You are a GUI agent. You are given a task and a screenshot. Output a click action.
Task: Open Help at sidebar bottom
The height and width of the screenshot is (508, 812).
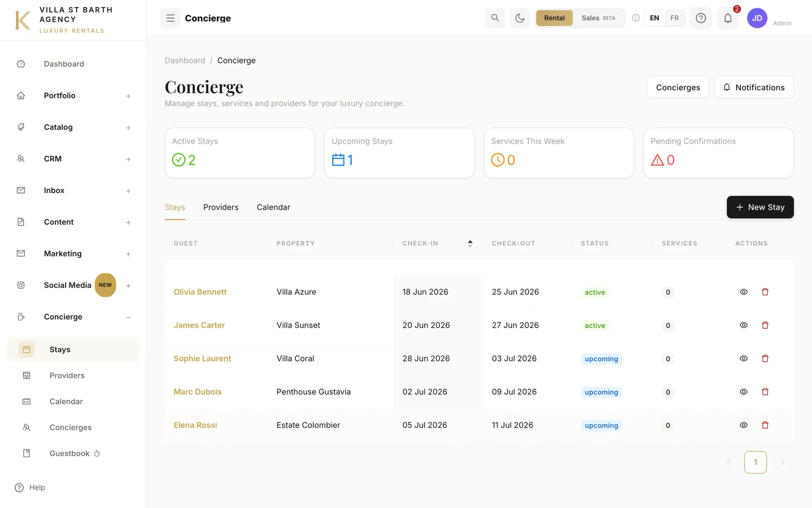[30, 488]
